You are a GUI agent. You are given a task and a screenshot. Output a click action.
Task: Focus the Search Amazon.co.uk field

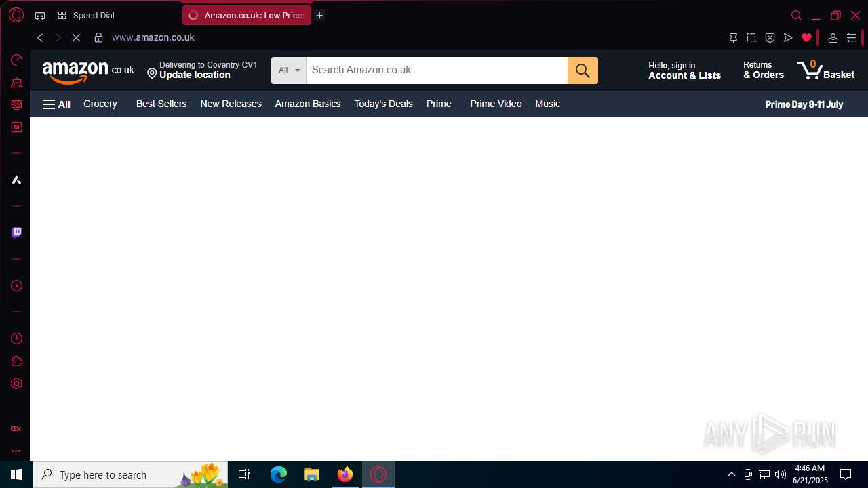click(437, 70)
